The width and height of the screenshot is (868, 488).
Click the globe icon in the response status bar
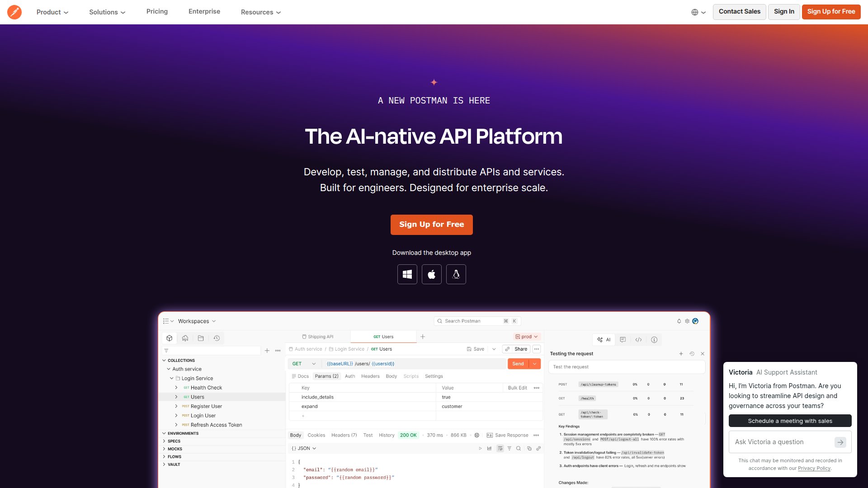[x=476, y=435]
